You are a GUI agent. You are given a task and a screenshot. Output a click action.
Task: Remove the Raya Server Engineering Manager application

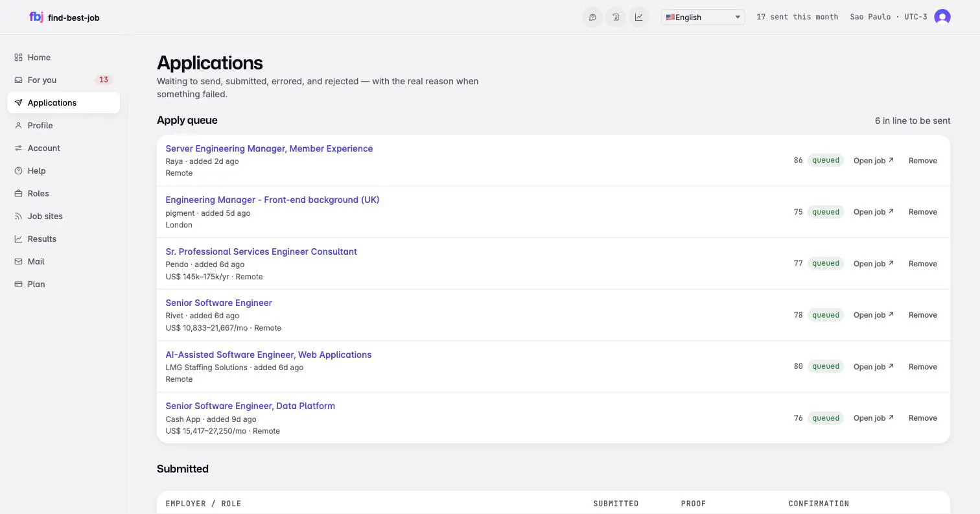click(922, 160)
